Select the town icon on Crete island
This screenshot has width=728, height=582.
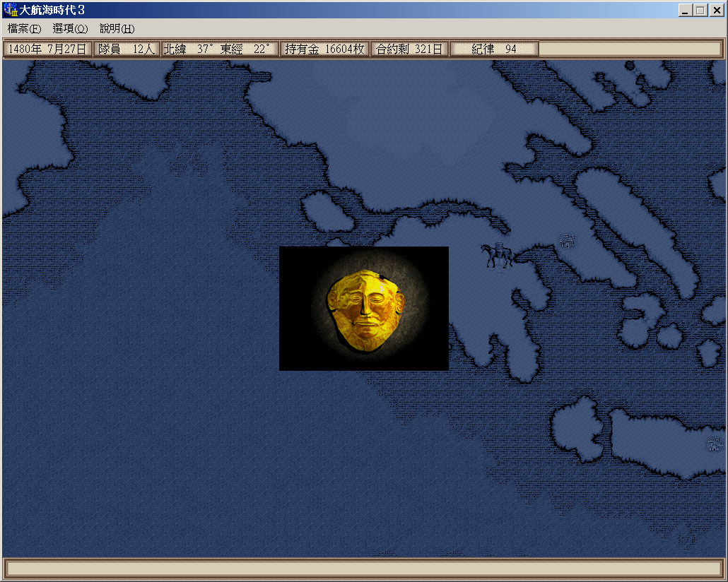click(x=715, y=444)
